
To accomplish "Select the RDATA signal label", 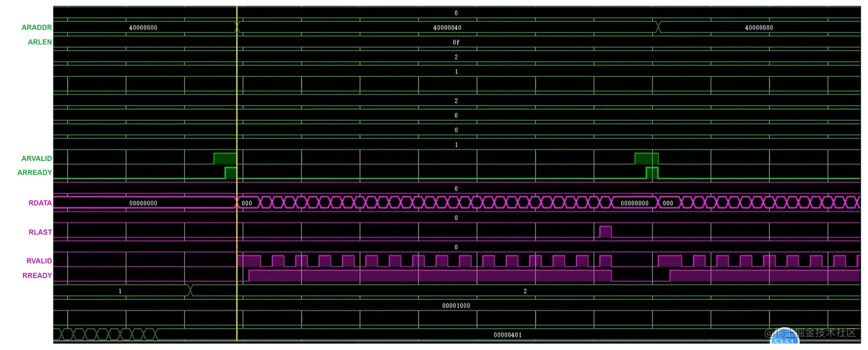I will tap(40, 203).
